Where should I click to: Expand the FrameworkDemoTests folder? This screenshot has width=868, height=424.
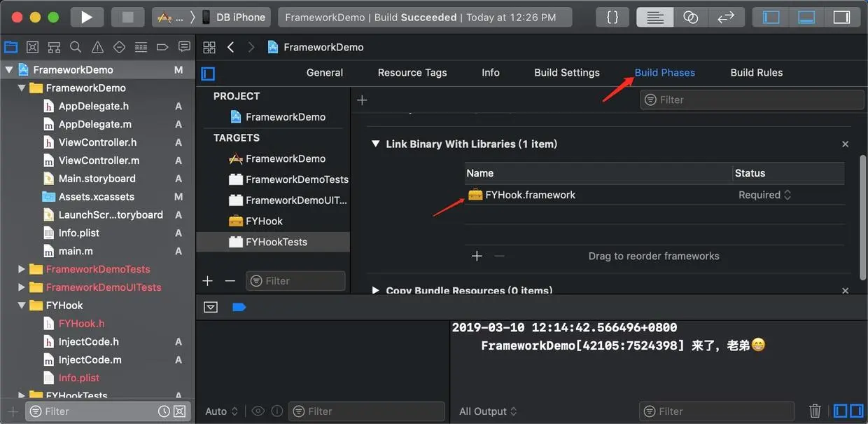(x=22, y=269)
